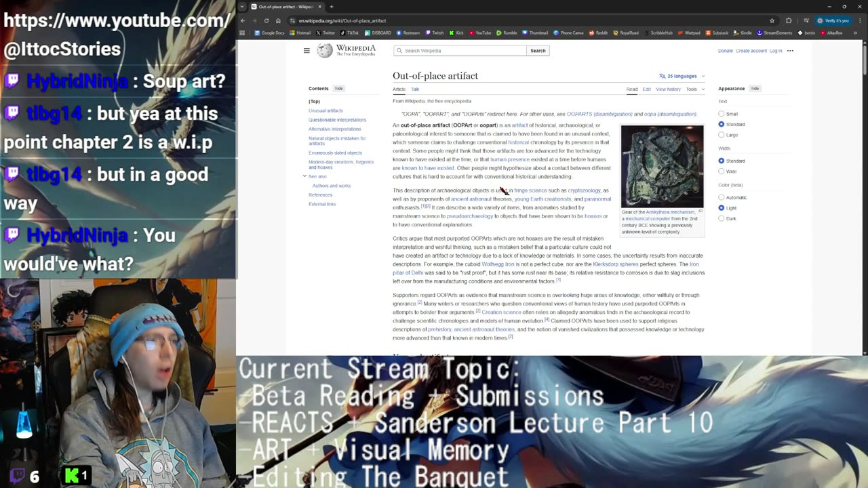The height and width of the screenshot is (488, 868).
Task: Switch to the Talk tab
Action: click(x=415, y=89)
